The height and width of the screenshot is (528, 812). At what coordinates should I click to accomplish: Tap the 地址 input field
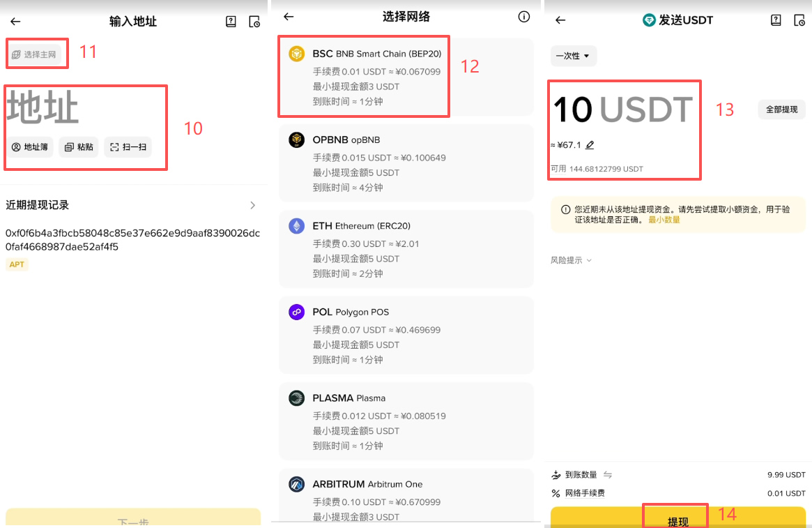[x=43, y=107]
